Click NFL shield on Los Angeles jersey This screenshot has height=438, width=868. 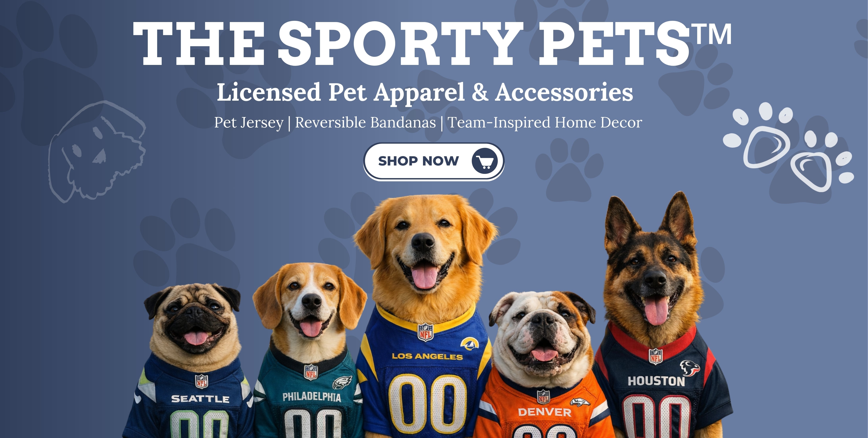pos(425,332)
